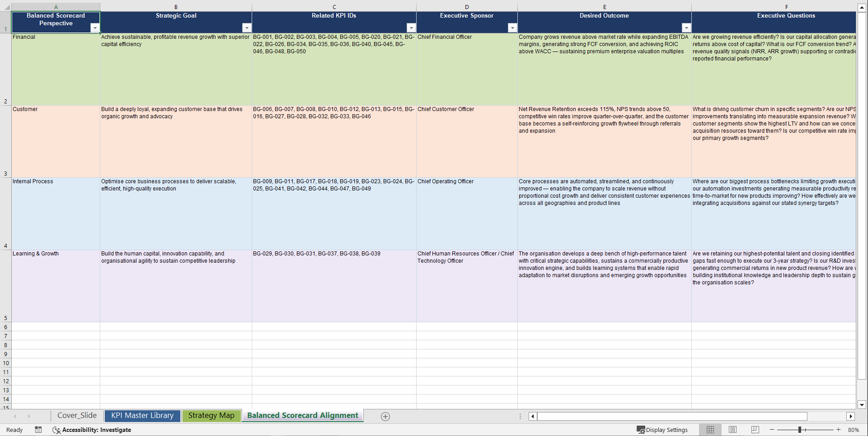The height and width of the screenshot is (436, 868).
Task: Select column A header
Action: click(x=56, y=7)
